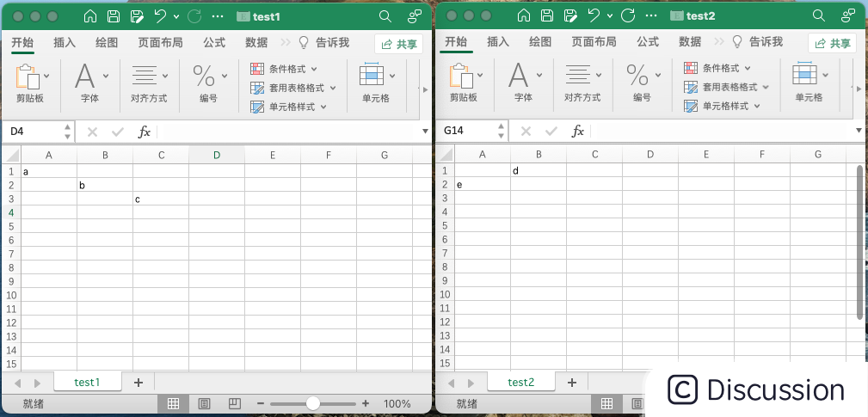This screenshot has width=868, height=417.
Task: Click Home icon in test2 window
Action: pyautogui.click(x=524, y=16)
